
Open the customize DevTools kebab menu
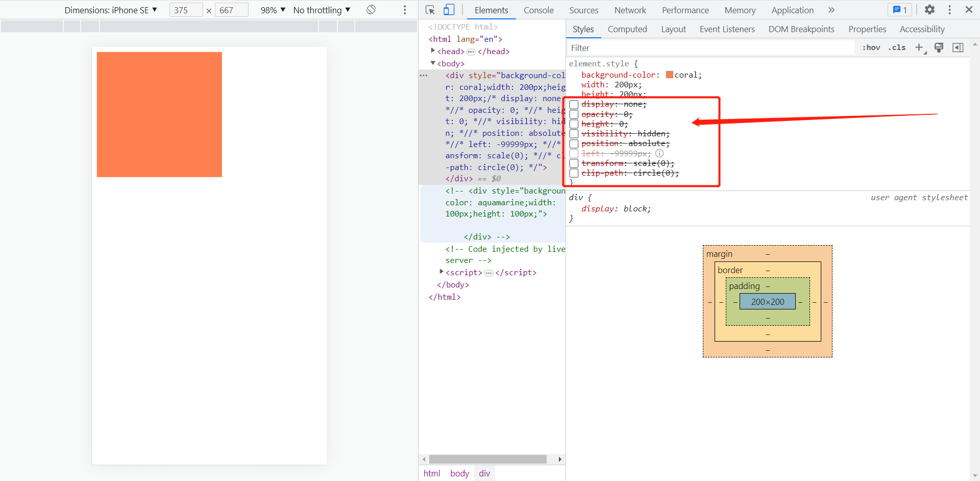point(950,10)
